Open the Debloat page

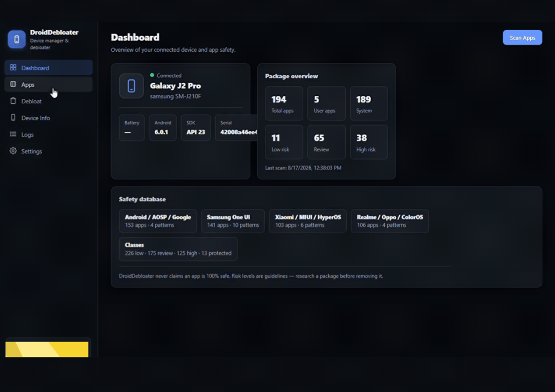point(48,101)
